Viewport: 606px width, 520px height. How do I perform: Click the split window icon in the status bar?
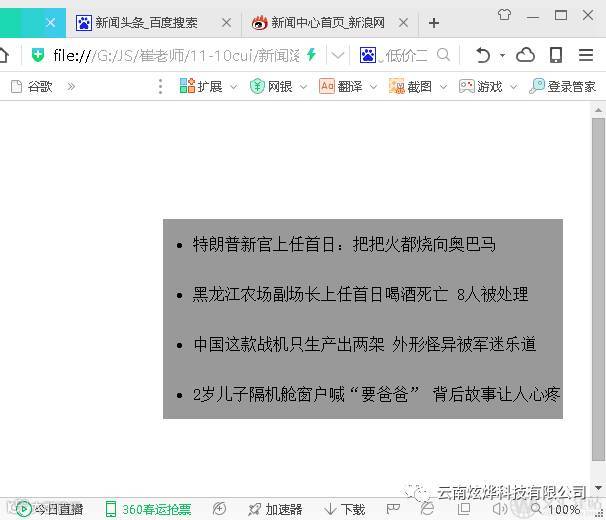(x=464, y=509)
